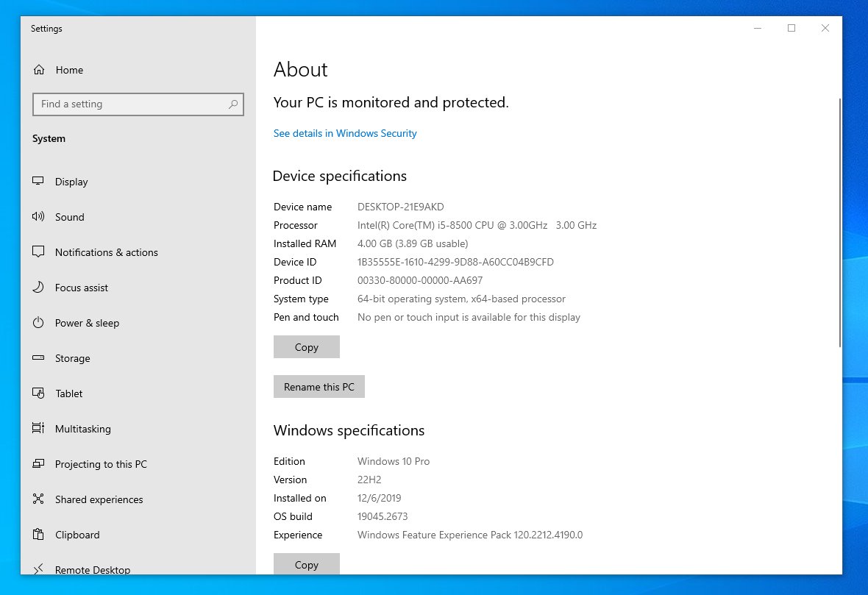Click the magnifier icon in search box

233,104
